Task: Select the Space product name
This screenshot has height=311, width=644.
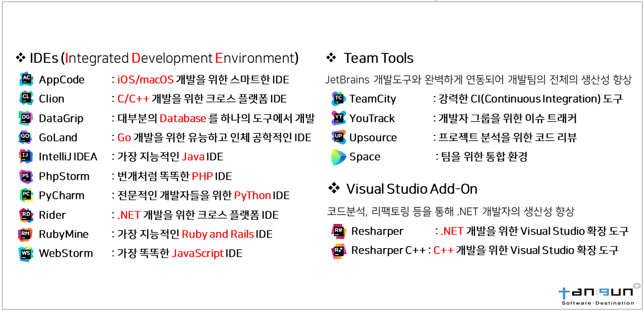Action: [365, 157]
